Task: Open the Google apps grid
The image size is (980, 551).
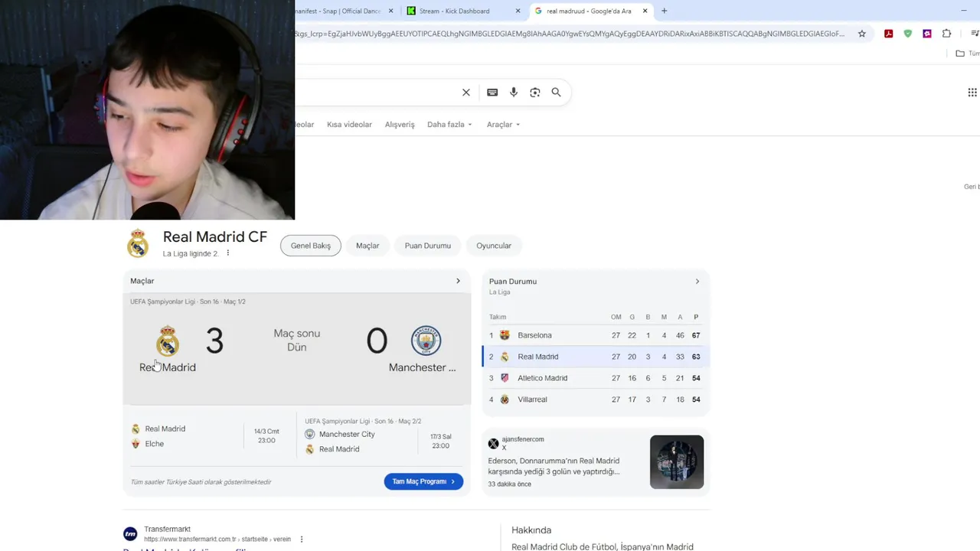Action: click(972, 93)
